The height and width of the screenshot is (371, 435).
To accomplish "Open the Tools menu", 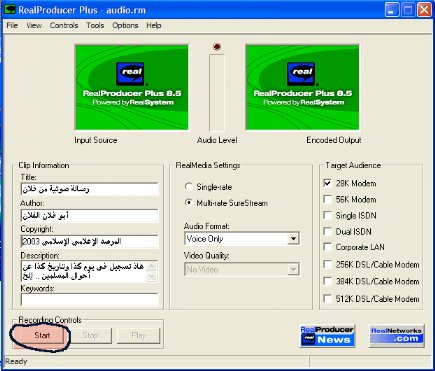I will pyautogui.click(x=95, y=25).
